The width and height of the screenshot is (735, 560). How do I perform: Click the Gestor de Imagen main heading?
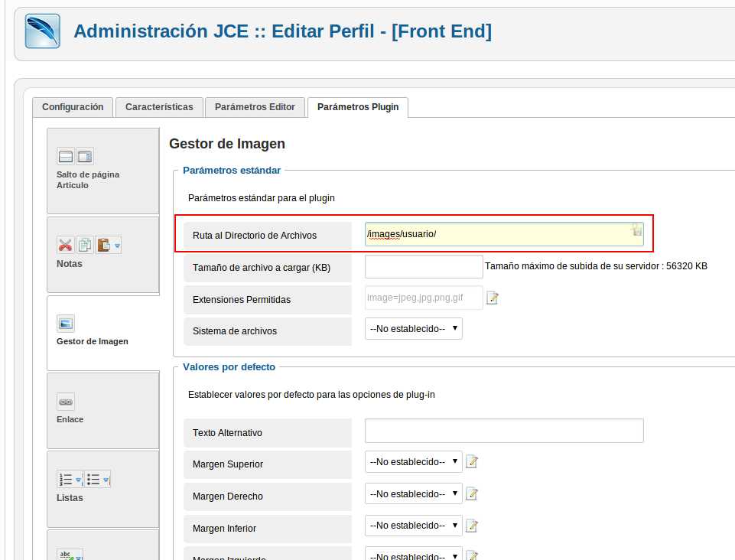[x=227, y=144]
